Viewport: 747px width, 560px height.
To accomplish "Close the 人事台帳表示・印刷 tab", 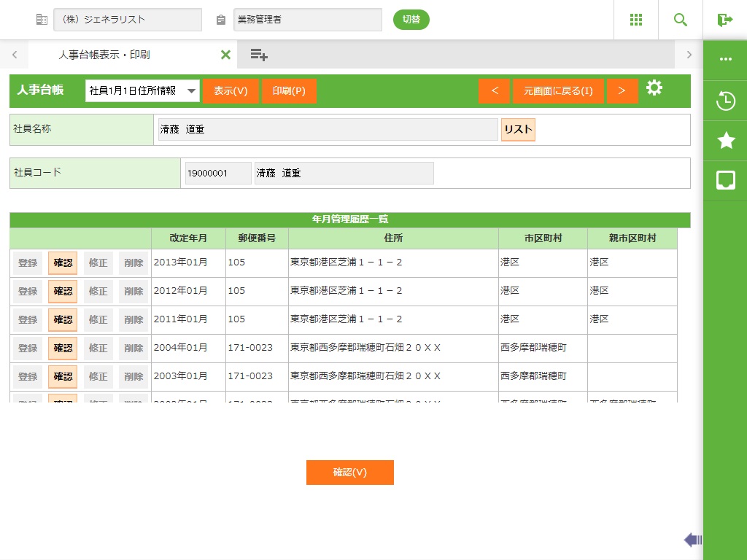I will 225,55.
